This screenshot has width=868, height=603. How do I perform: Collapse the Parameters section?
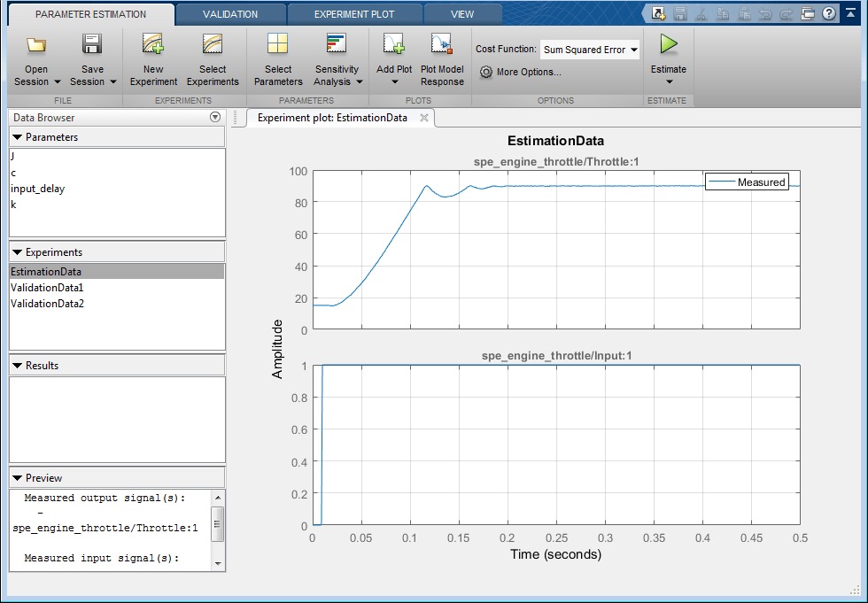17,137
